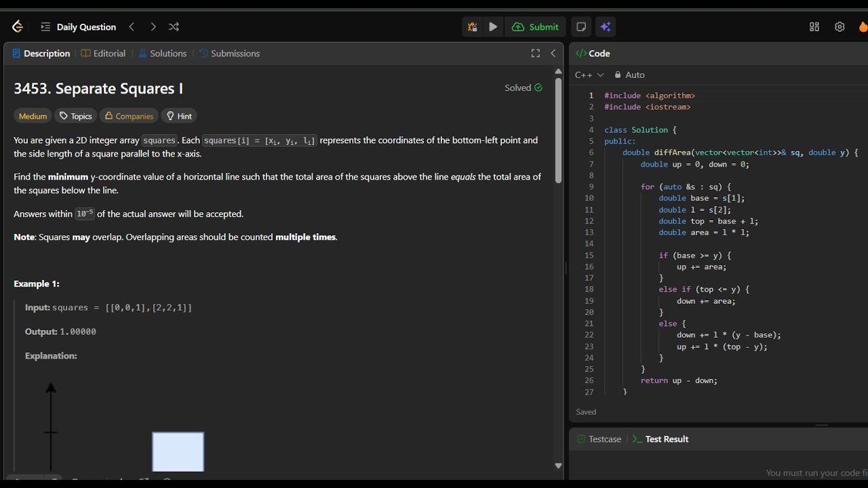Screen dimensions: 868x488
Task: Click the description scrollbar down arrow
Action: (x=558, y=466)
